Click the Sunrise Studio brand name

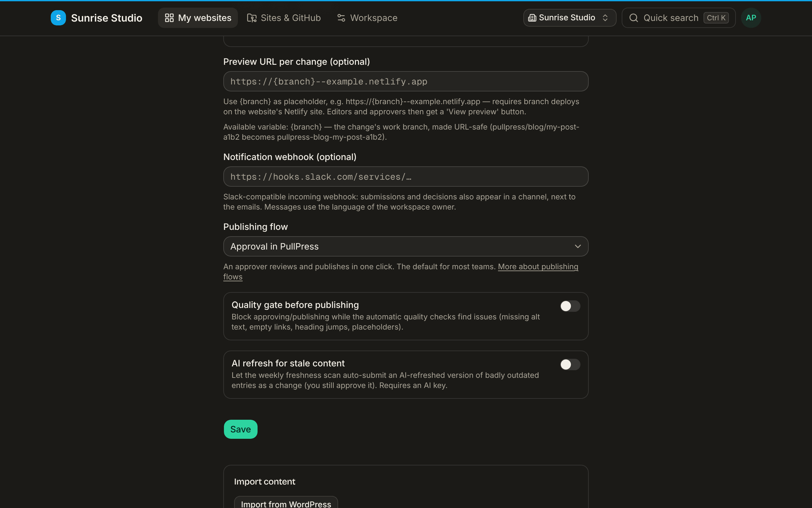106,18
